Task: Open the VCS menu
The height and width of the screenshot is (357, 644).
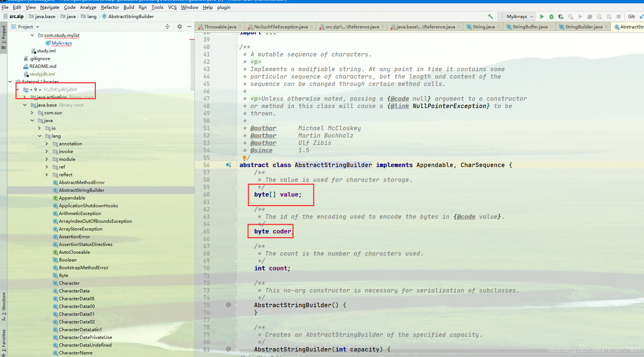Action: (x=172, y=7)
